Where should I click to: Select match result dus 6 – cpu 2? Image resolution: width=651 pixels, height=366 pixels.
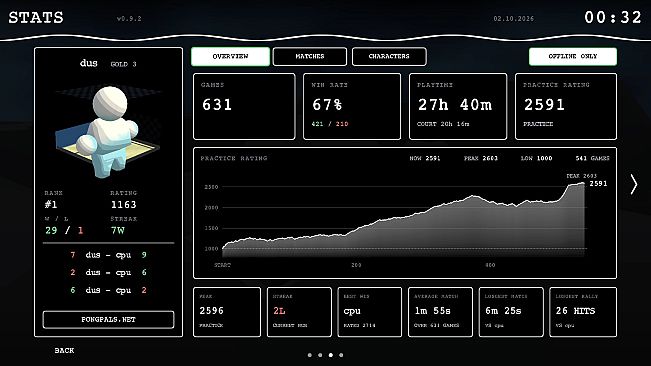[x=108, y=290]
